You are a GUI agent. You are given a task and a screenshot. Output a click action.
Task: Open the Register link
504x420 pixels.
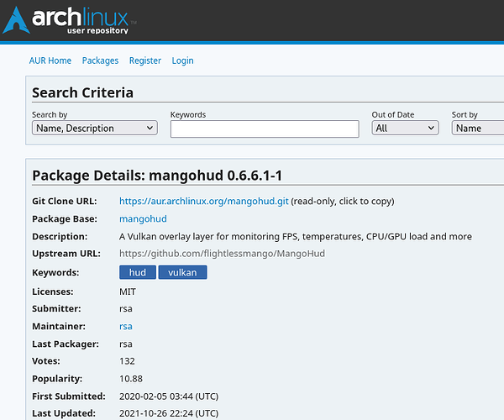pos(145,60)
